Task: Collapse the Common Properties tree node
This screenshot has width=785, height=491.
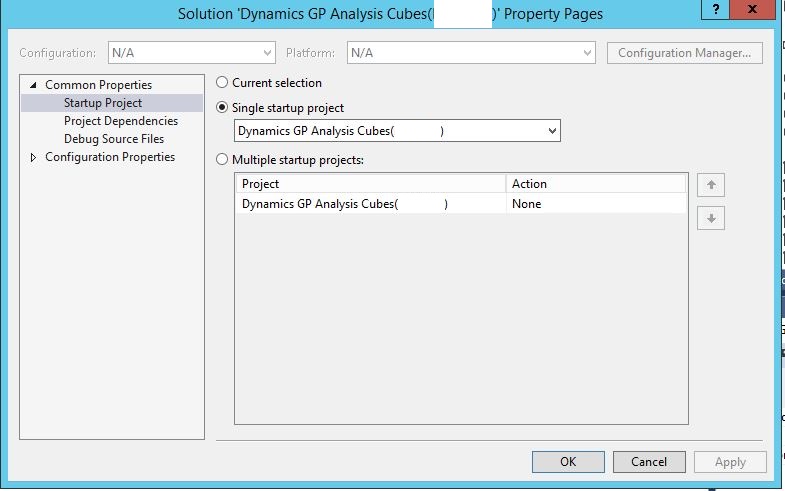Action: pos(33,85)
